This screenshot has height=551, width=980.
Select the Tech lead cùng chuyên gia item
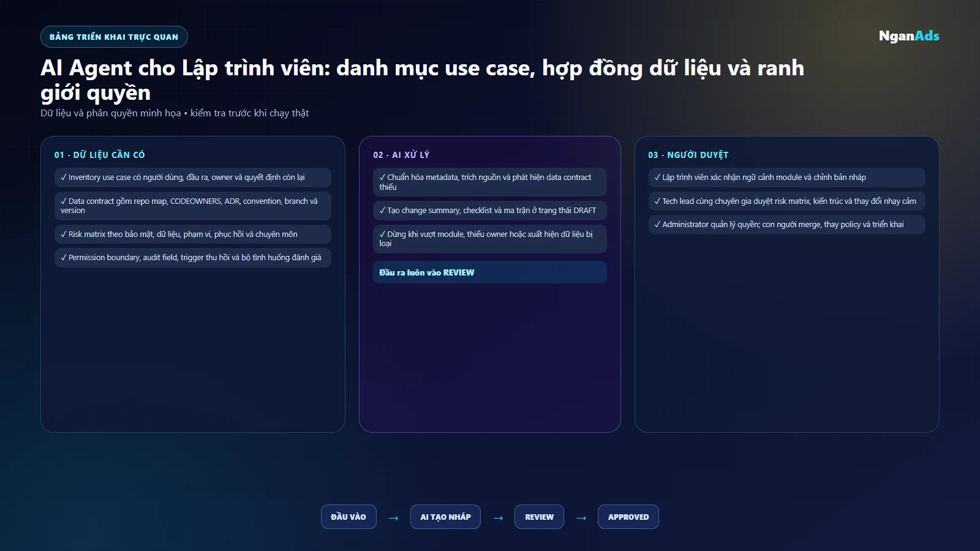(787, 201)
